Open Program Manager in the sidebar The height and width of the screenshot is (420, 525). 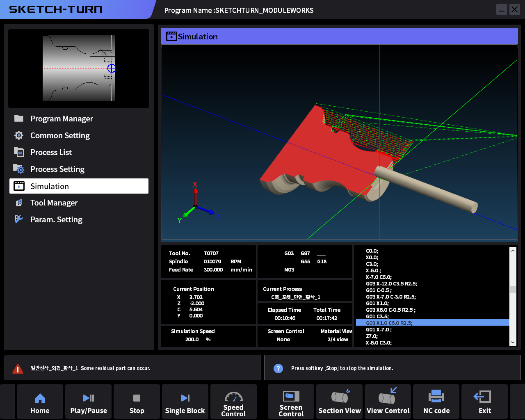[x=62, y=119]
